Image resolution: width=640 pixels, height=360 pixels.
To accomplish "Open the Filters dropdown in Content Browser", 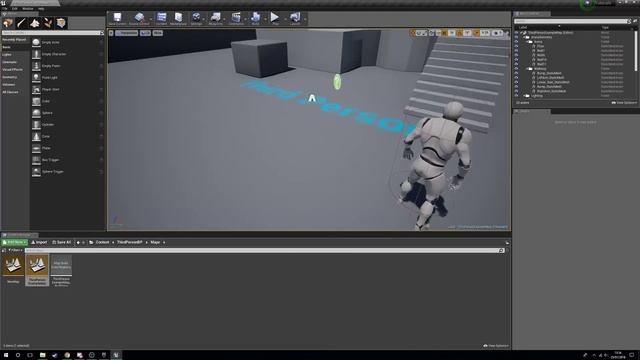I will tap(16, 250).
